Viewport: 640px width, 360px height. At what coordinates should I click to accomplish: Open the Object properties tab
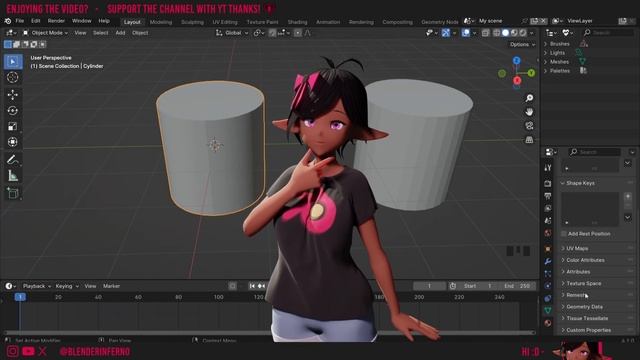(x=548, y=249)
